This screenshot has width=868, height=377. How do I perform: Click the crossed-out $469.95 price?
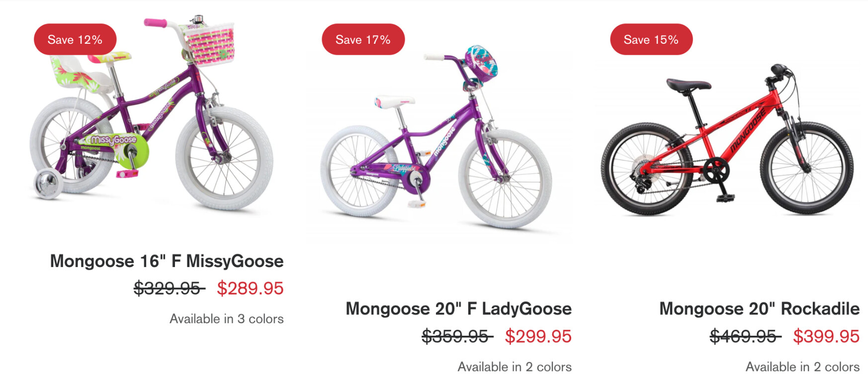pyautogui.click(x=744, y=337)
